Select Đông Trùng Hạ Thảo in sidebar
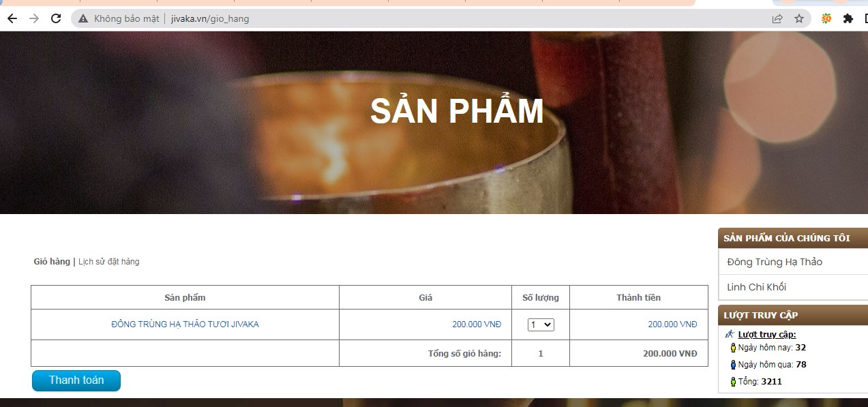 click(x=775, y=262)
